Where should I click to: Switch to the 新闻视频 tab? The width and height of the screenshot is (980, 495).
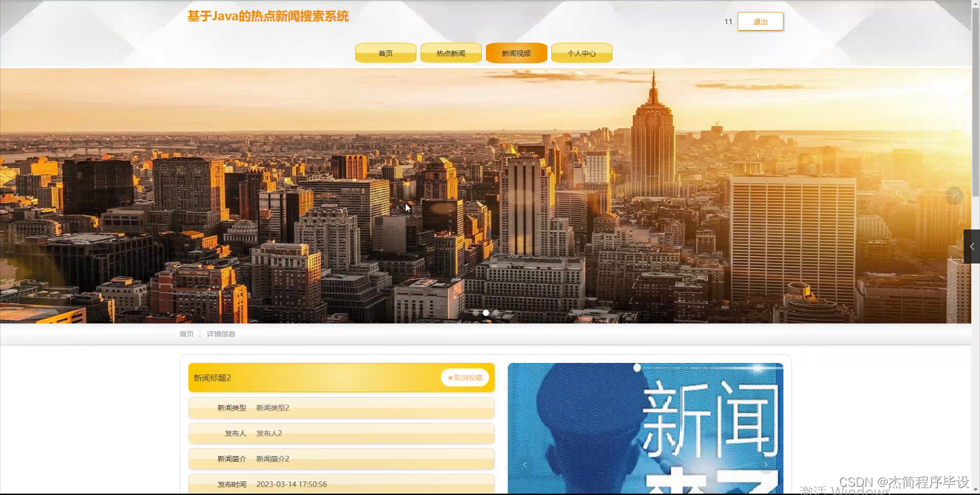click(x=516, y=52)
